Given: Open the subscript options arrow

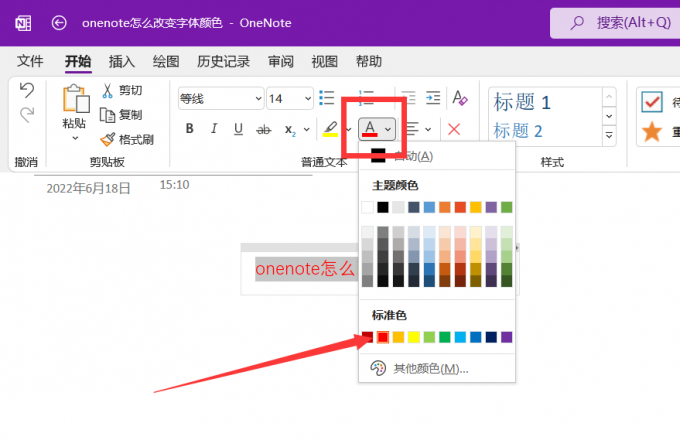Looking at the screenshot, I should 307,129.
